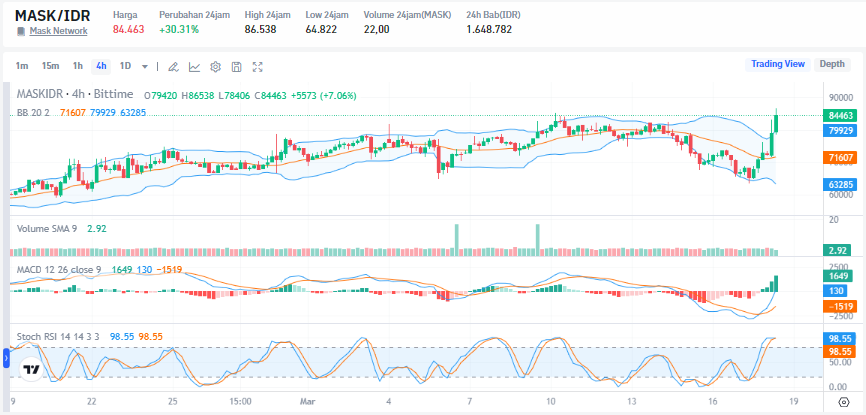
Task: Select the MACD 12 26 close 9 label
Action: [59, 270]
